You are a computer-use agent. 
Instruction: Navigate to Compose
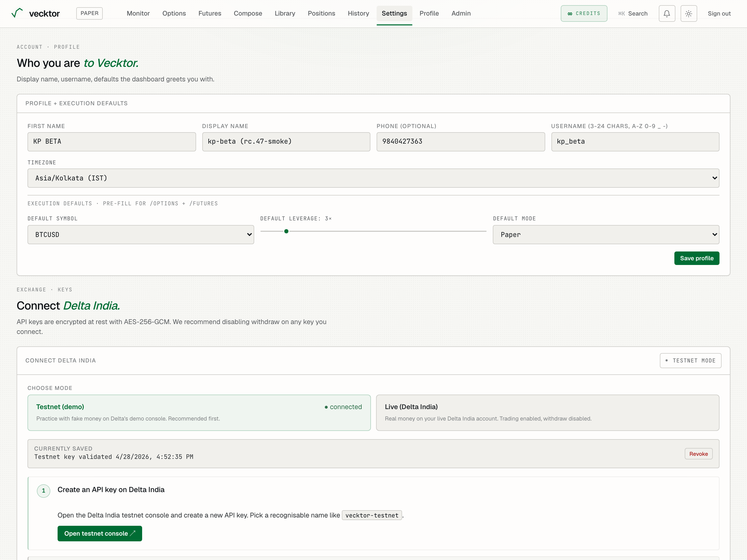tap(248, 13)
